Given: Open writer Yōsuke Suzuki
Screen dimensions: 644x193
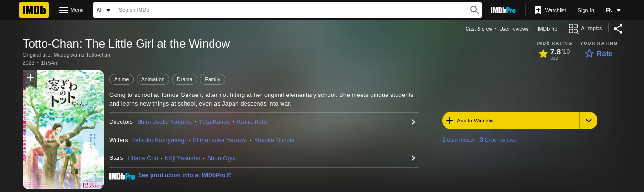Looking at the screenshot, I should point(274,140).
